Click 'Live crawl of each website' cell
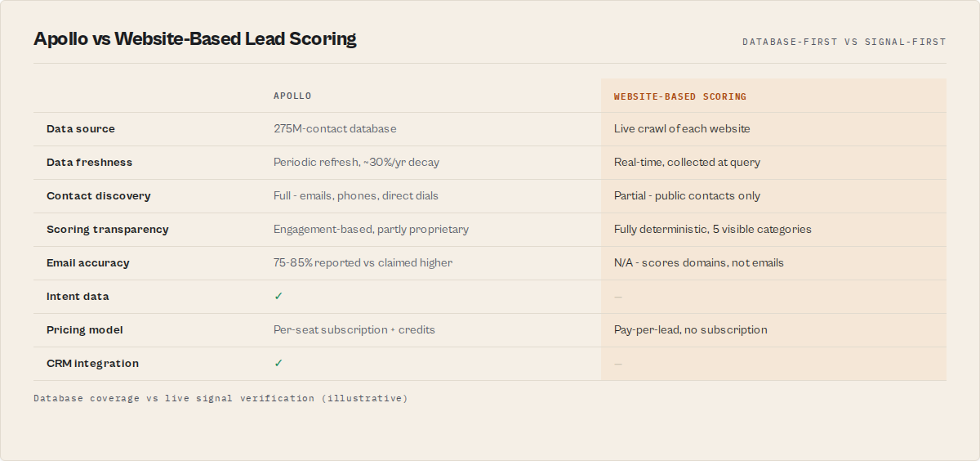Screen dimensions: 980x461 click(x=682, y=128)
